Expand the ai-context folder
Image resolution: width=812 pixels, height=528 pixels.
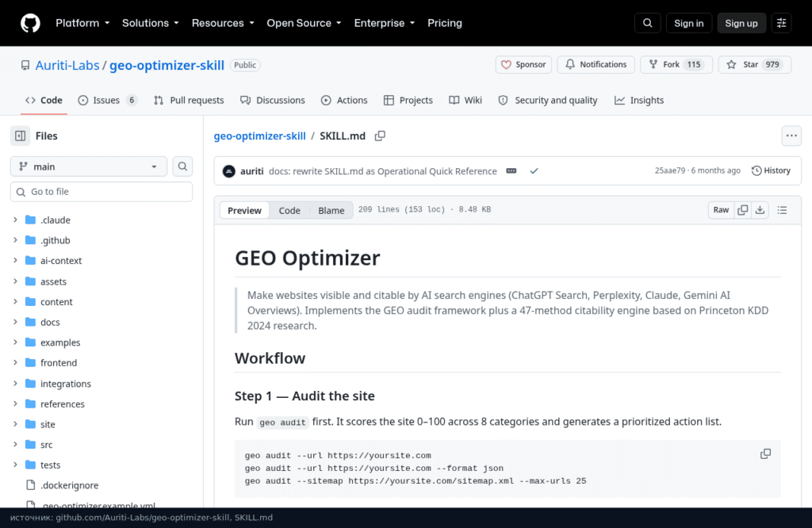15,260
